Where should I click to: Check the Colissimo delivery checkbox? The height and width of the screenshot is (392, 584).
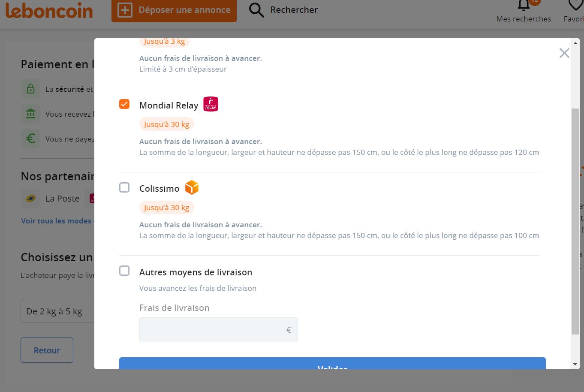click(124, 187)
